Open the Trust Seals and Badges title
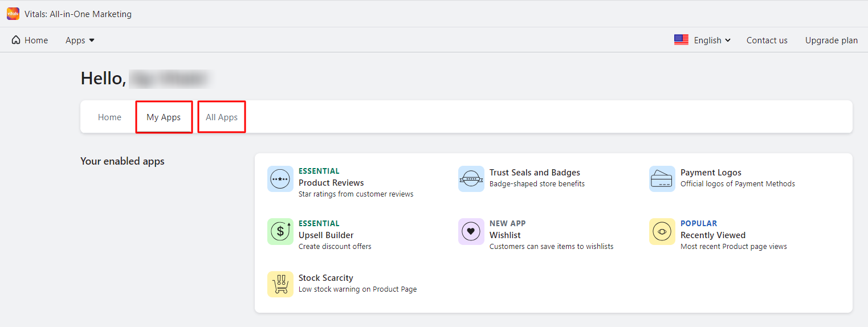The width and height of the screenshot is (868, 327). [x=535, y=172]
